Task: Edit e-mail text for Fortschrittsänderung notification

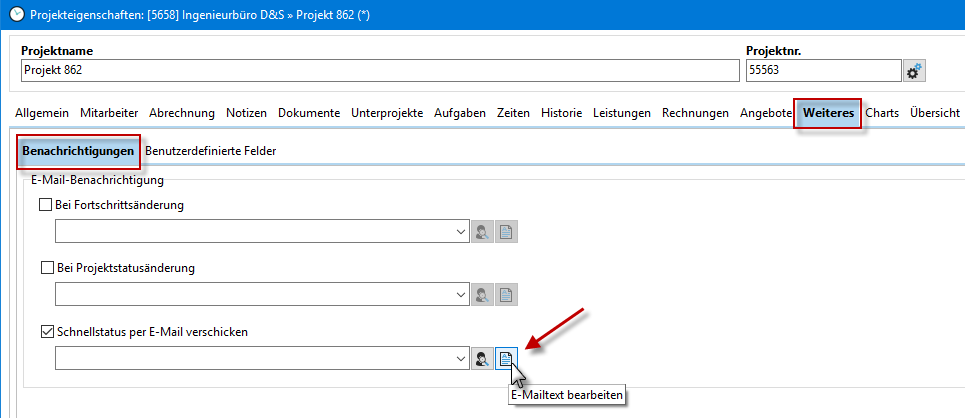Action: 507,232
